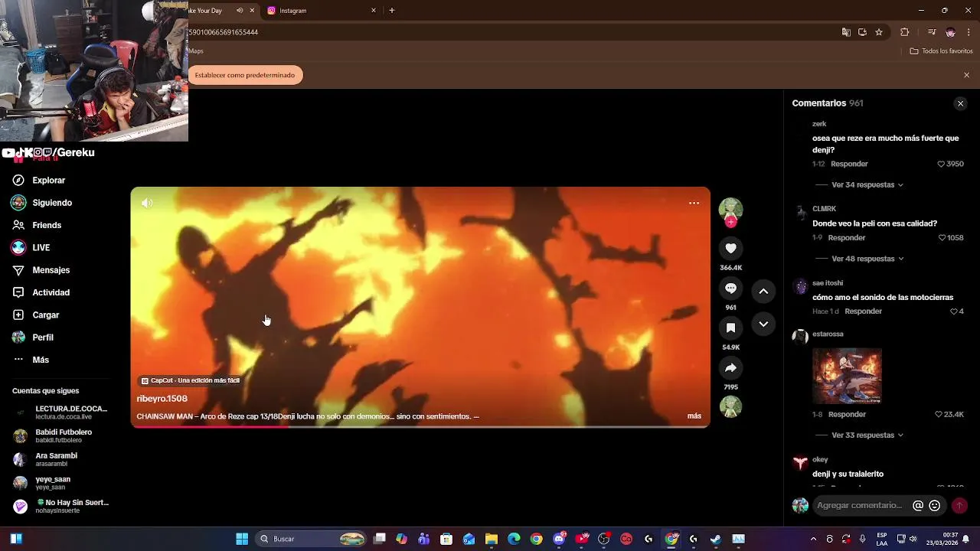Viewport: 980px width, 551px height.
Task: Reply to zerk's comment with Responder
Action: pos(849,164)
